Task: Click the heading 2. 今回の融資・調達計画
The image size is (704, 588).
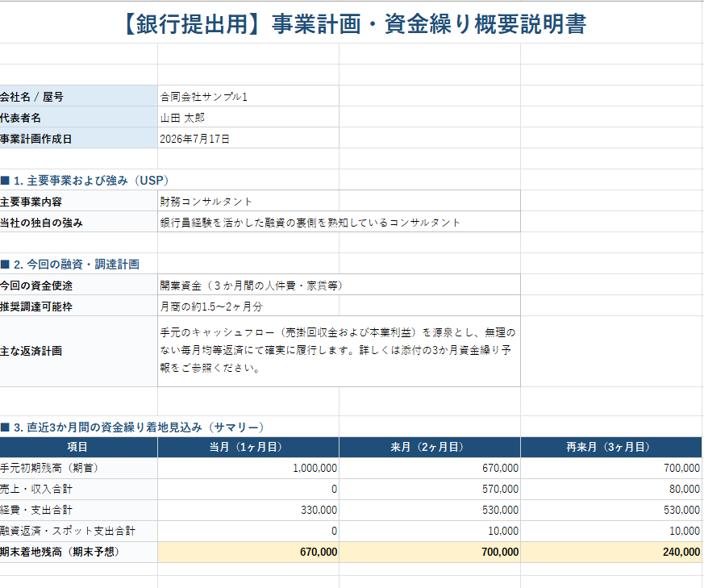Action: click(70, 264)
